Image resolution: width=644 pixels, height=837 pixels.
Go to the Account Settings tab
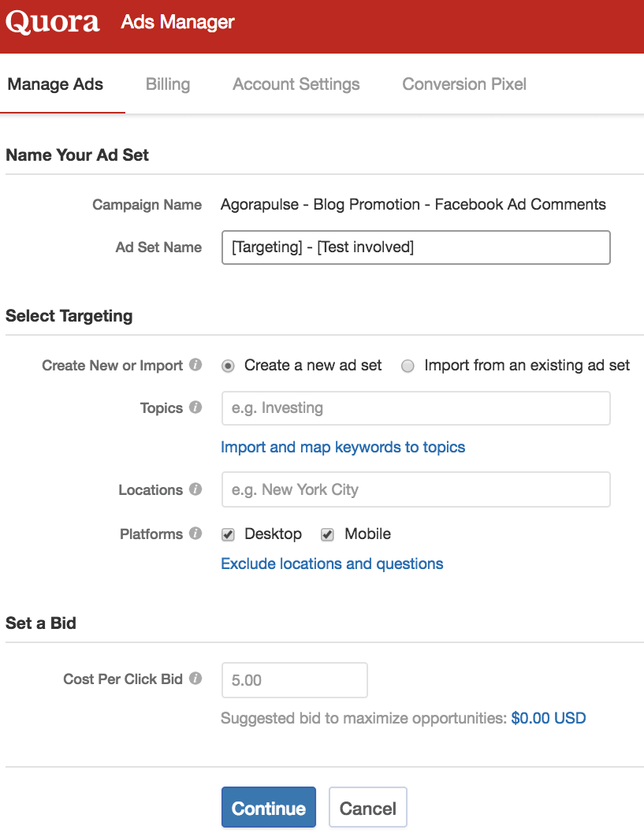296,84
